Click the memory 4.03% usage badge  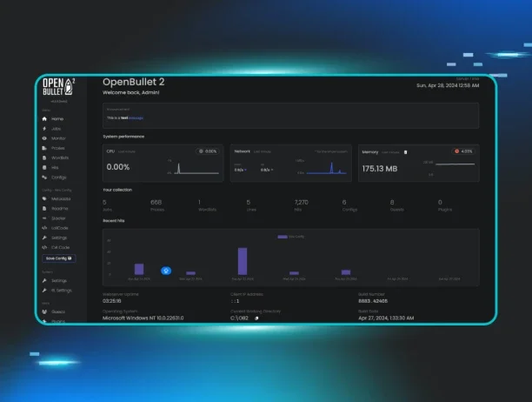[463, 151]
